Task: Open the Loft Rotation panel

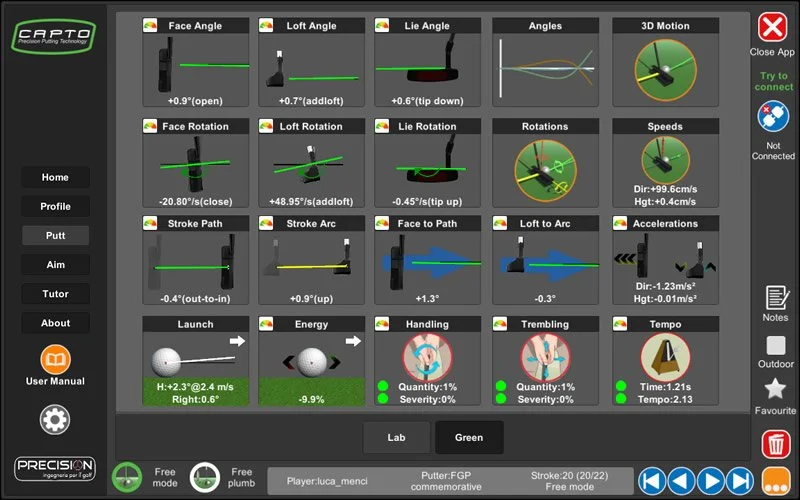Action: click(311, 163)
